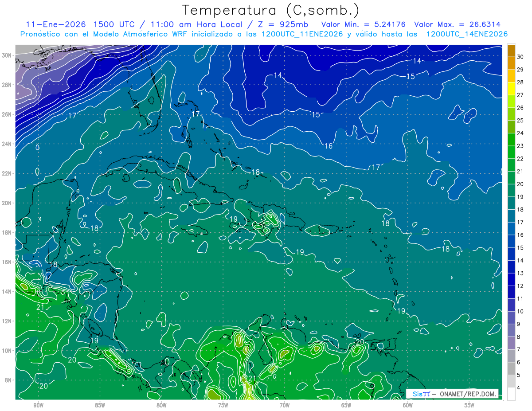Click the '24N' latitude axis label

(x=7, y=144)
